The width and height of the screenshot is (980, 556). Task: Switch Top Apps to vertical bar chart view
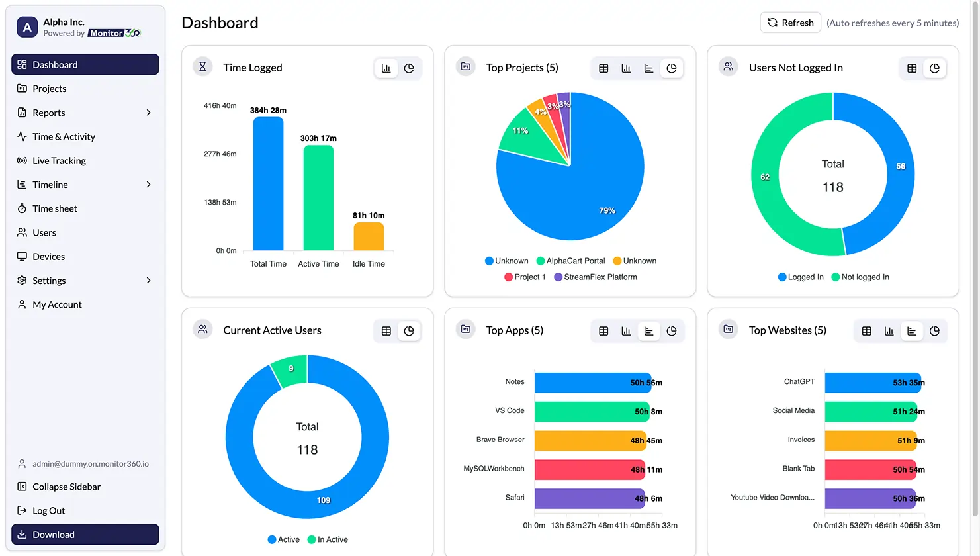(626, 330)
